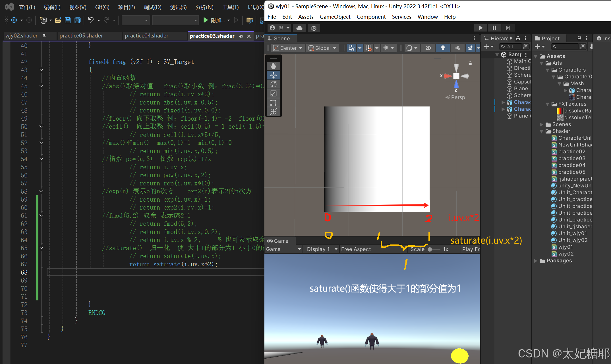Click Save All in Visual Studio
The image size is (611, 364).
[77, 20]
